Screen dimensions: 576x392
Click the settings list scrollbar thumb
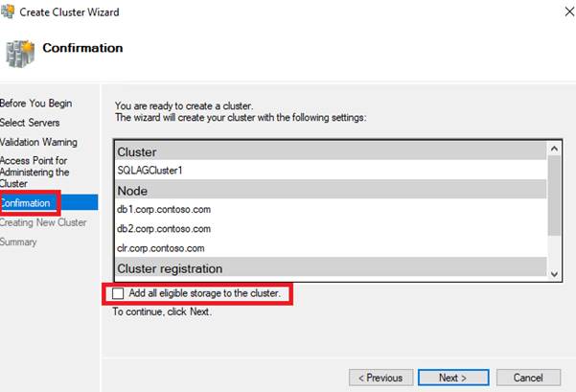click(x=554, y=196)
